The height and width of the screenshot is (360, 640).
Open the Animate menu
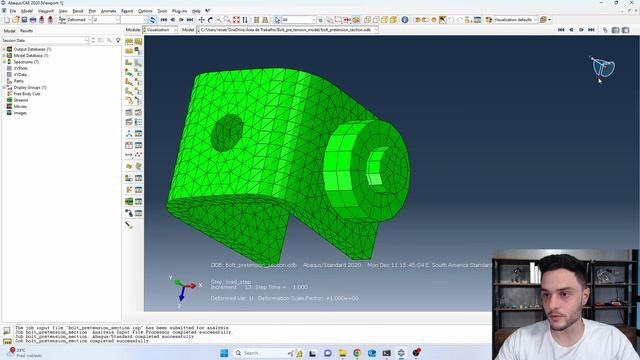[108, 11]
